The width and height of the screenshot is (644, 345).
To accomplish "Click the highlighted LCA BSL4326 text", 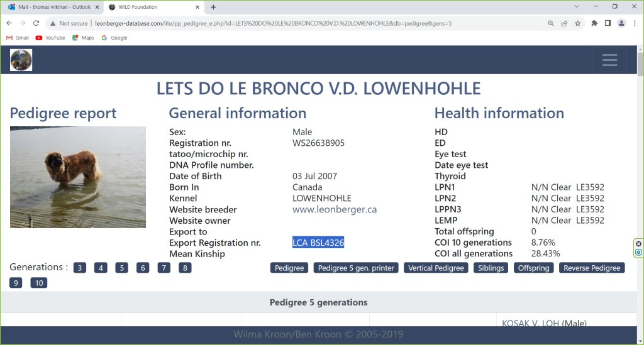I will (318, 243).
